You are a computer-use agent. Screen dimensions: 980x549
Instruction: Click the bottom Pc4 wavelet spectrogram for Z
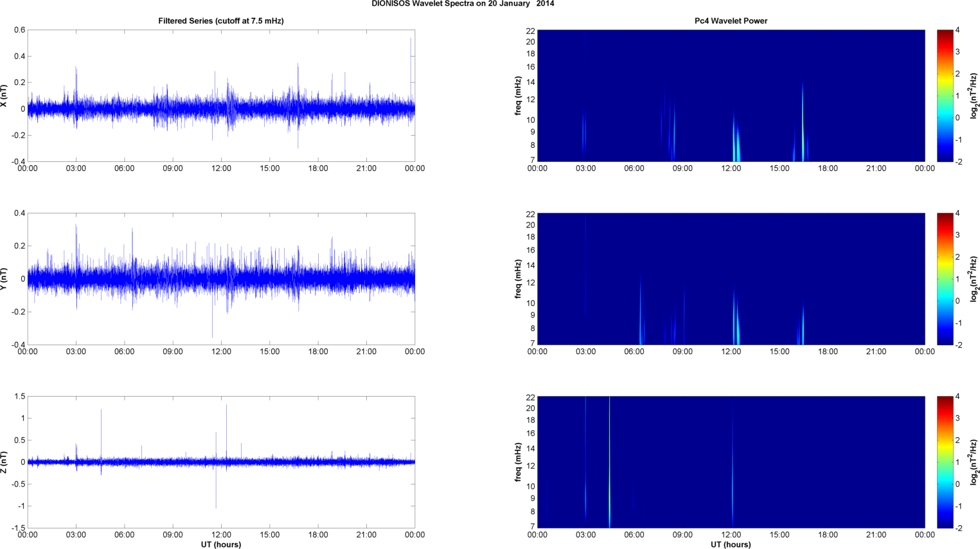coord(731,462)
